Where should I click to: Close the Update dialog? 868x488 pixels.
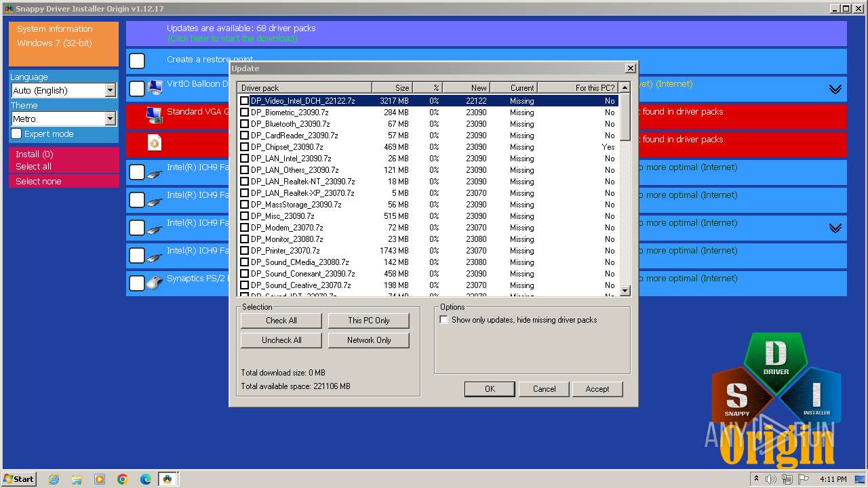pyautogui.click(x=631, y=68)
